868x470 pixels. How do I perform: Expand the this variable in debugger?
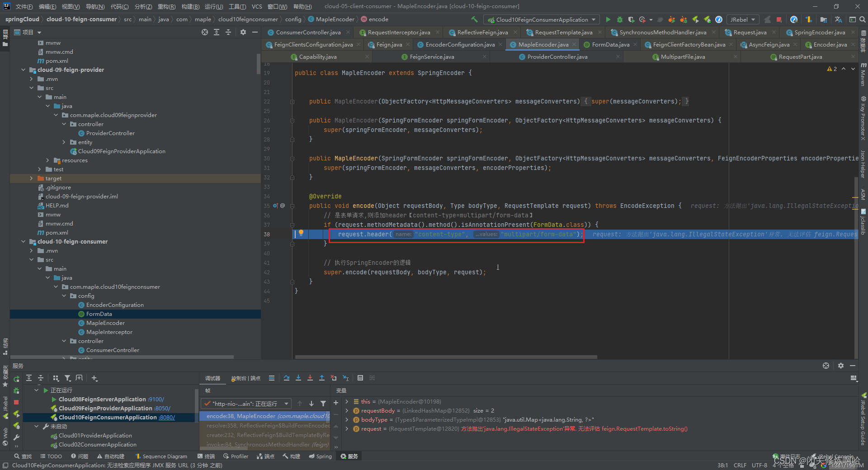(x=347, y=401)
